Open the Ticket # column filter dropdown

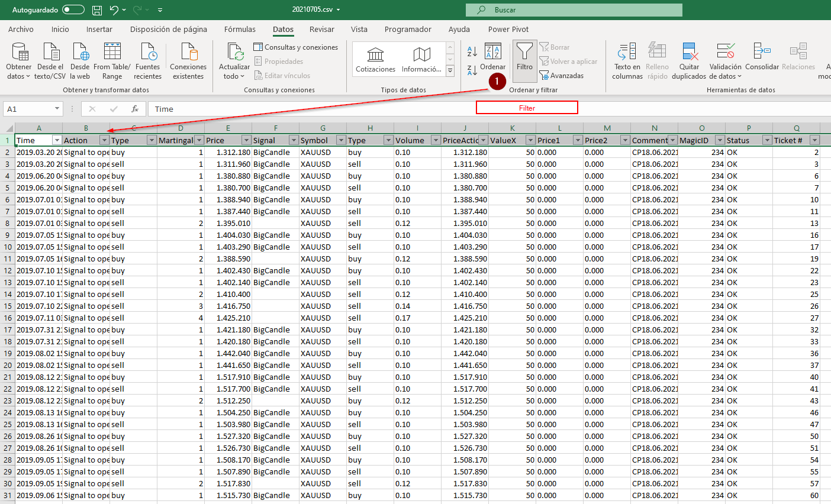(814, 140)
